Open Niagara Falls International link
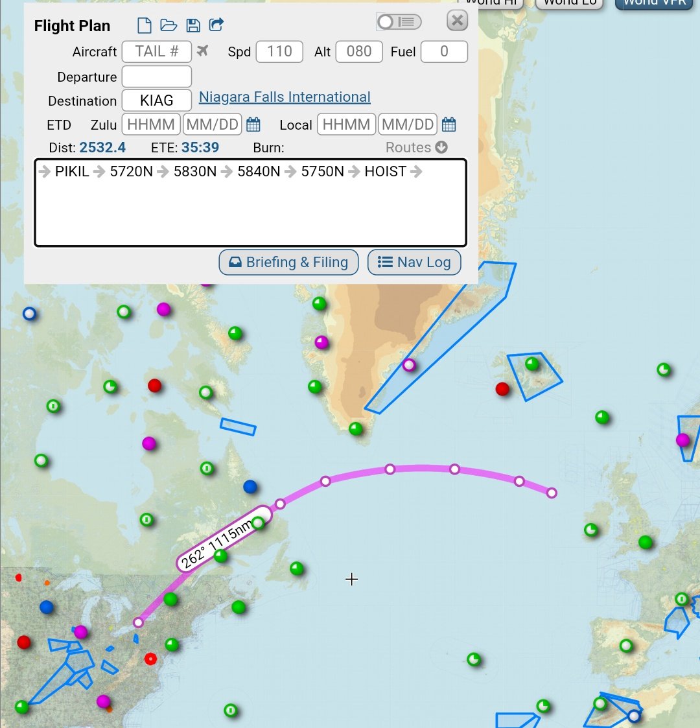The height and width of the screenshot is (728, 700). [x=285, y=97]
